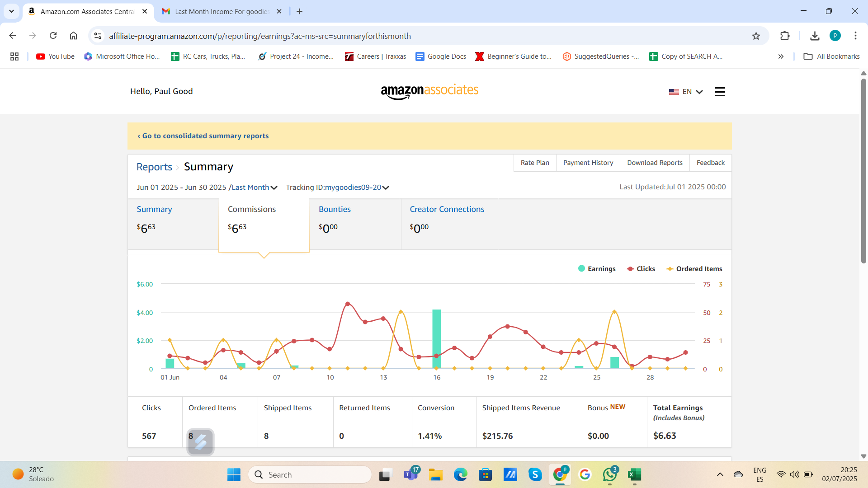Open the Careers | Traxxas bookmark
The height and width of the screenshot is (488, 868).
click(375, 56)
